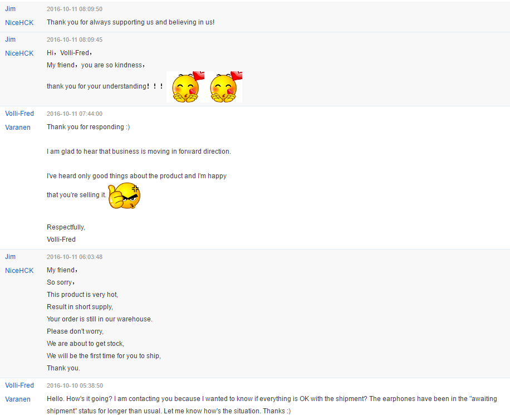Open Jim's profile on the 08:09:50 message
This screenshot has height=420, width=510.
click(11, 9)
